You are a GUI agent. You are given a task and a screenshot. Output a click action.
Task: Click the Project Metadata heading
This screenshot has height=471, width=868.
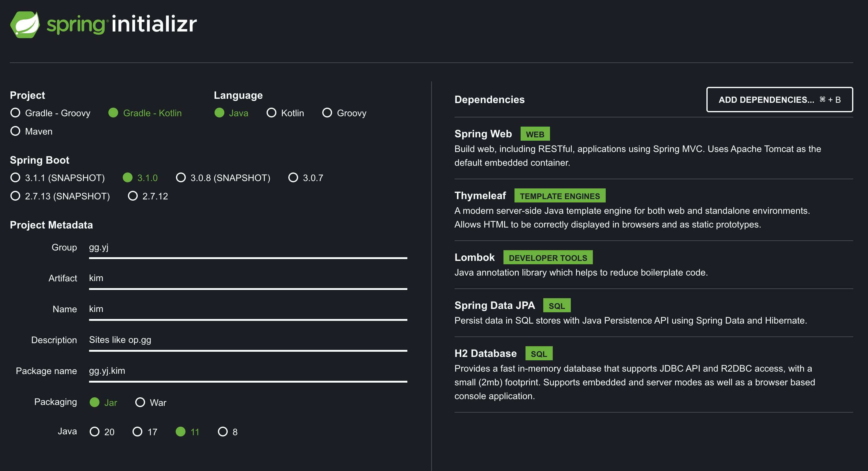[x=51, y=225]
